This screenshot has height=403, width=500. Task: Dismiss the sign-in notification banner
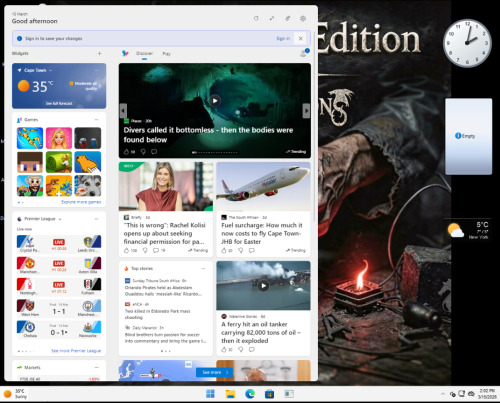click(300, 38)
